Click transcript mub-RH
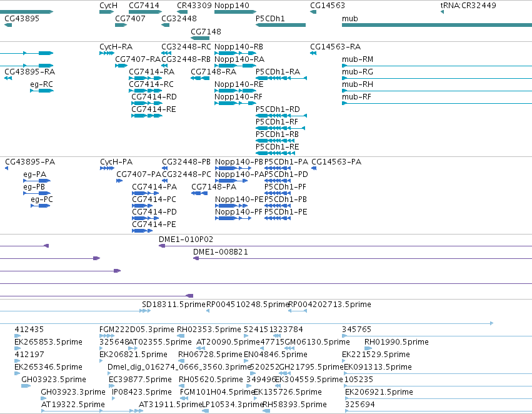532x414 pixels. pos(437,91)
